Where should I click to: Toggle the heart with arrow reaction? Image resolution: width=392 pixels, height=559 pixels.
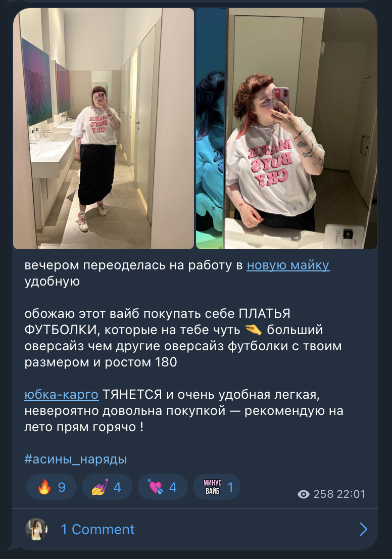[163, 487]
